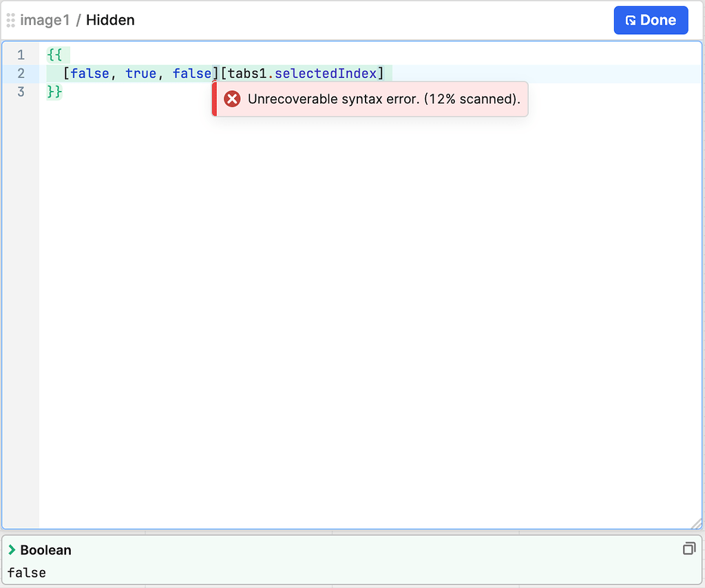Click the drag handle dots icon
The height and width of the screenshot is (588, 705).
pos(10,20)
